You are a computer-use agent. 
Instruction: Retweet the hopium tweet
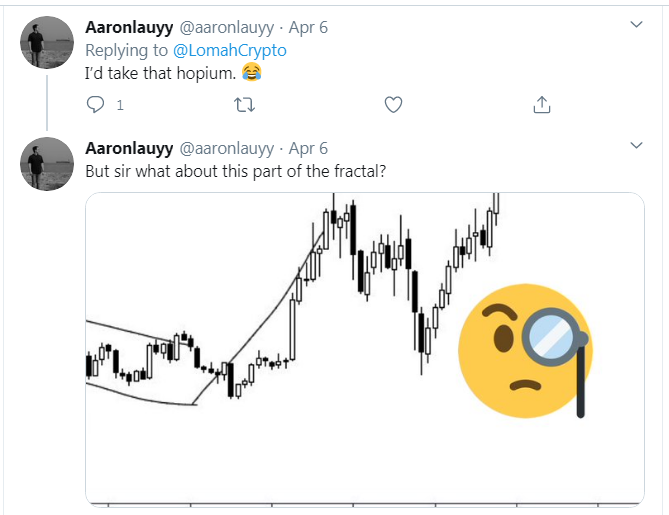coord(244,104)
